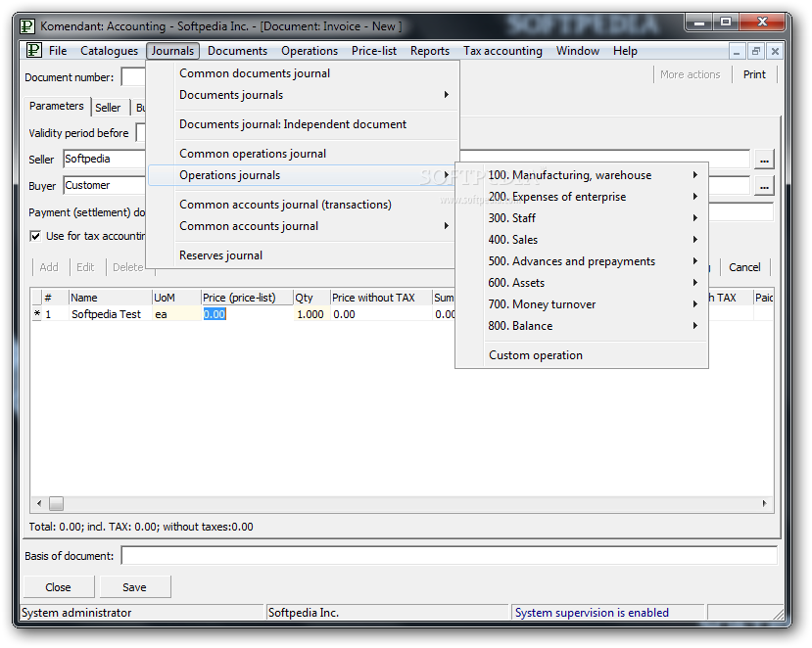
Task: Click the Print button
Action: 754,74
